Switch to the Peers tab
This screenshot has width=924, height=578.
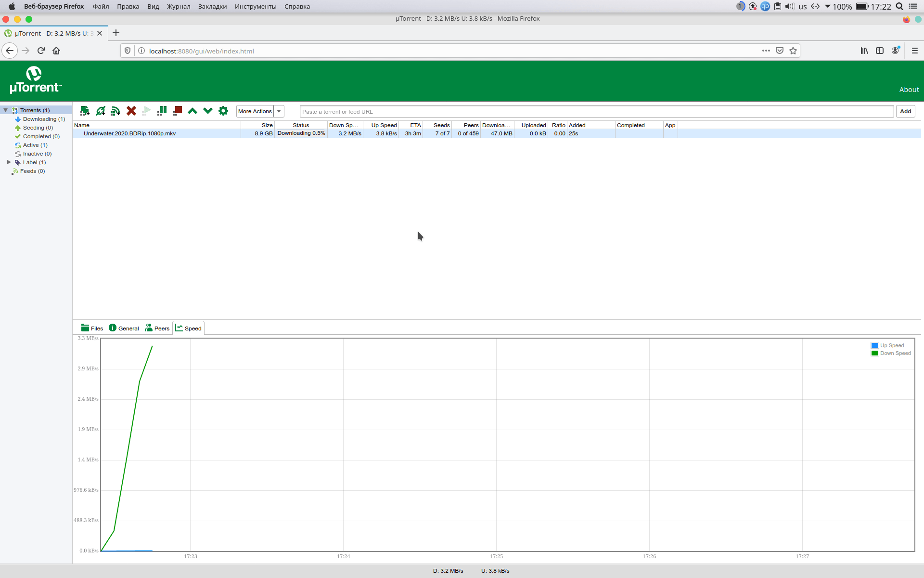(x=157, y=328)
